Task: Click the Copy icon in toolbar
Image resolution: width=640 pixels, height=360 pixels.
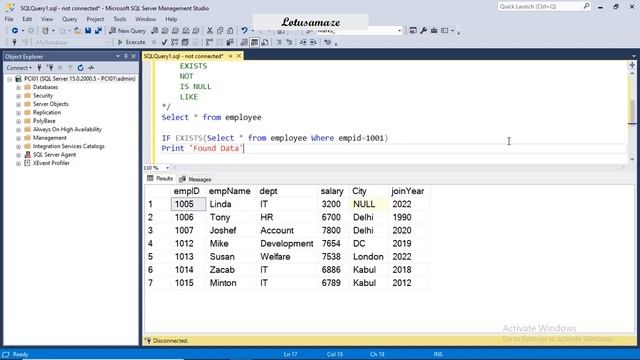Action: [x=220, y=31]
